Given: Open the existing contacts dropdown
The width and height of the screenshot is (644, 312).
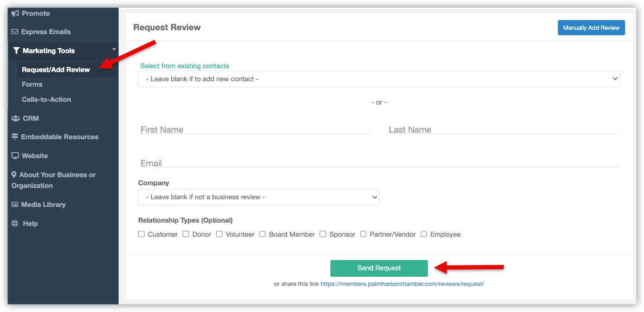Looking at the screenshot, I should coord(379,79).
